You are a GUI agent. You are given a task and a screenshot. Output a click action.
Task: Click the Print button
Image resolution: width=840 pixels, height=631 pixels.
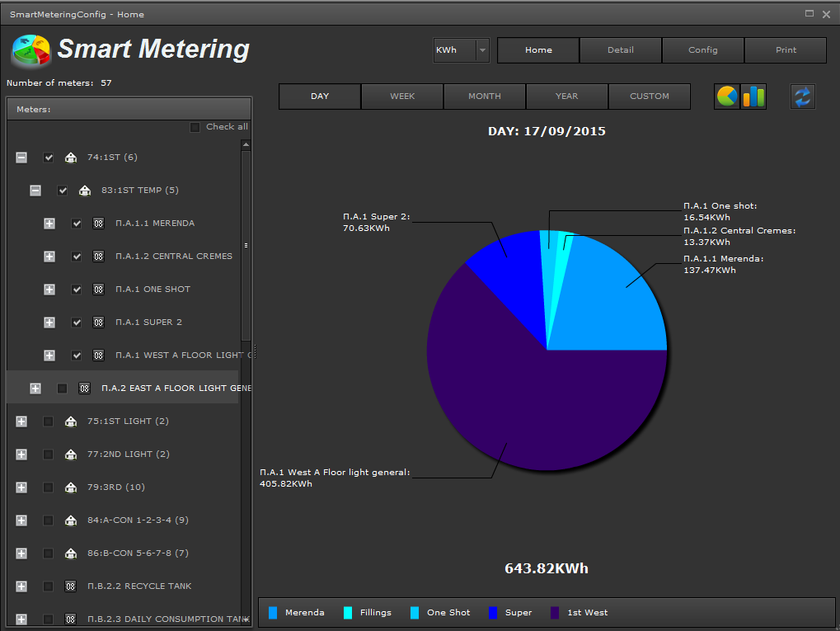tap(786, 50)
